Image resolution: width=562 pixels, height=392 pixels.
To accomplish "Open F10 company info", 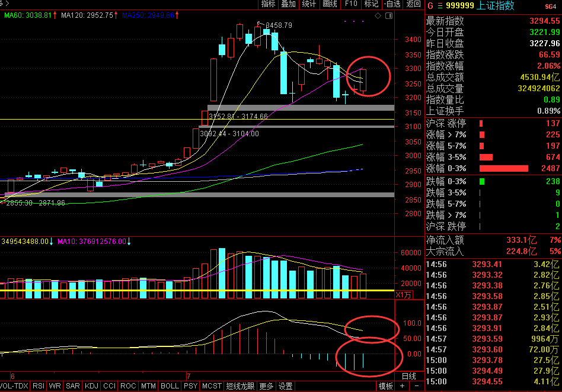I will (x=351, y=4).
